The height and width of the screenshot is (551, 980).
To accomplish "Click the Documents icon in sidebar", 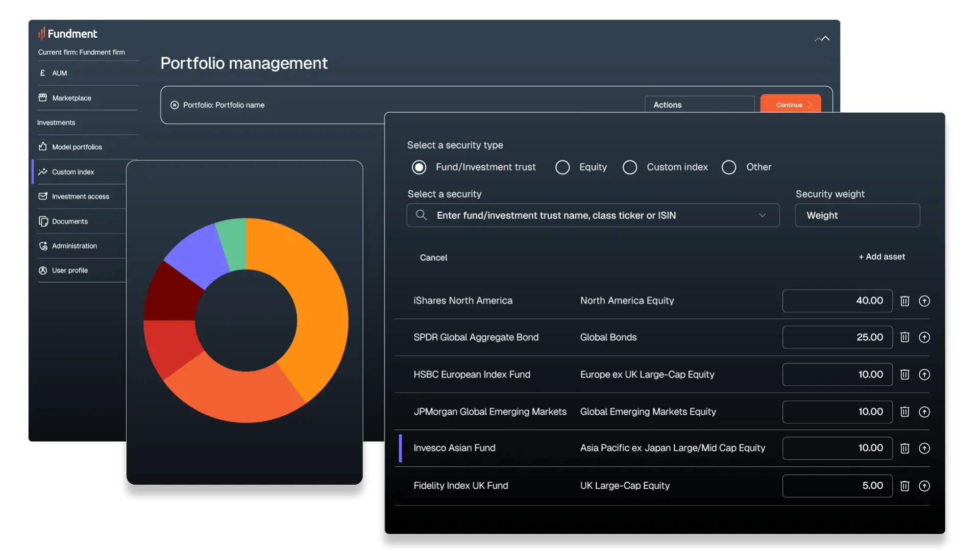I will click(43, 221).
